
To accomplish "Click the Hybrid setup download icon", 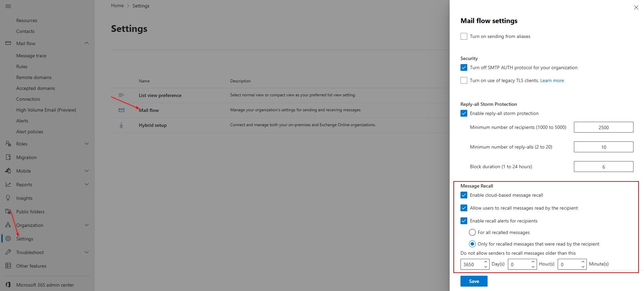I will (x=121, y=125).
